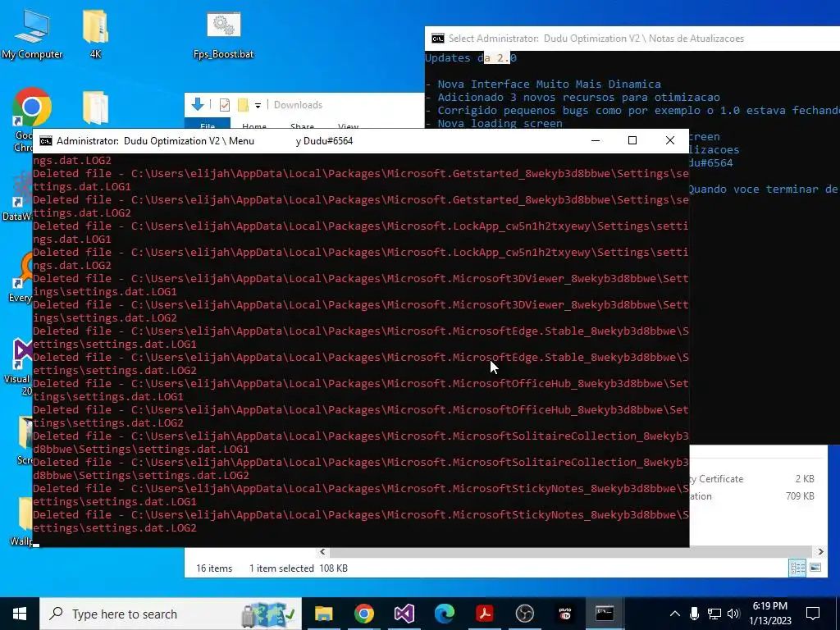
Task: Click the Notas de Atualizacoes title bar
Action: pos(632,39)
